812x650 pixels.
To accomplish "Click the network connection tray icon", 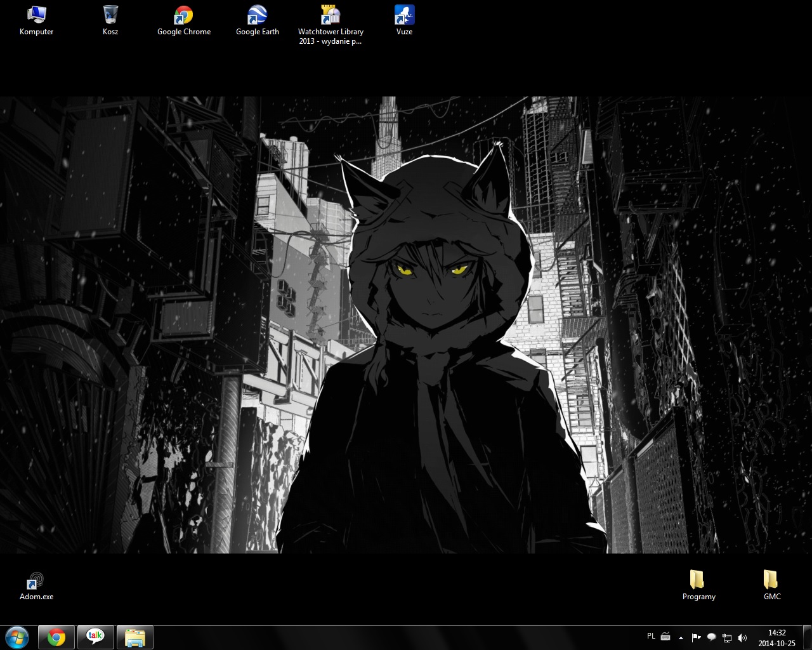I will 727,637.
